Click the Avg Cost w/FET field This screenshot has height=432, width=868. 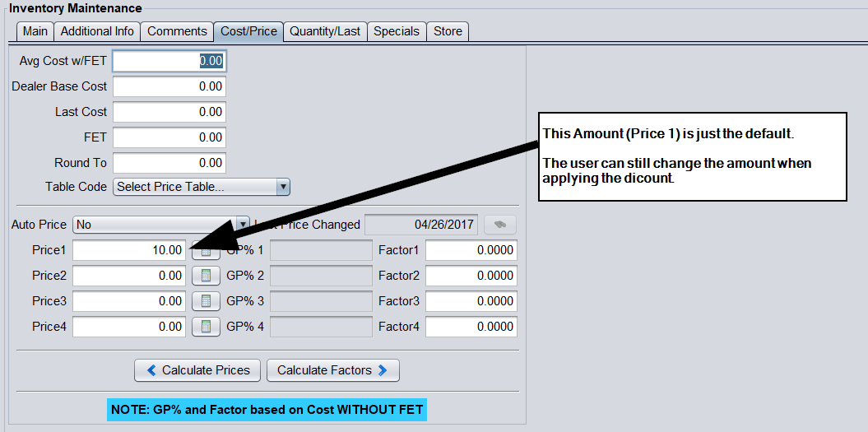[169, 61]
